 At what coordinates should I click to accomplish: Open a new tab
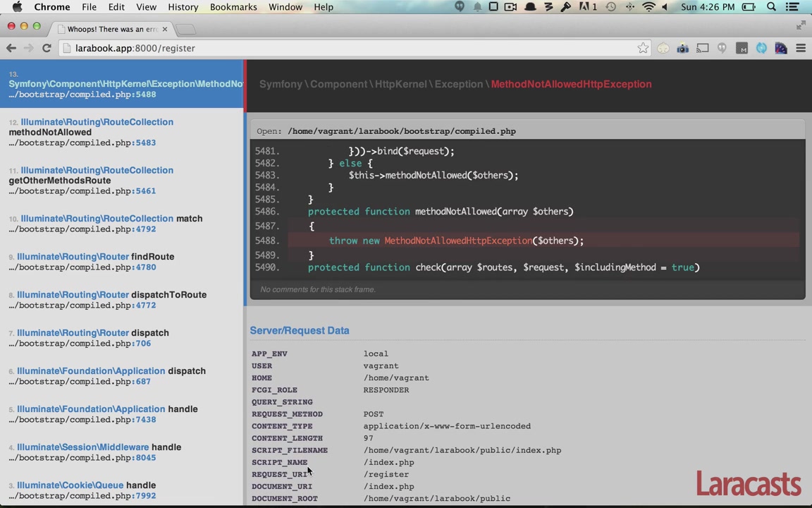pyautogui.click(x=186, y=29)
